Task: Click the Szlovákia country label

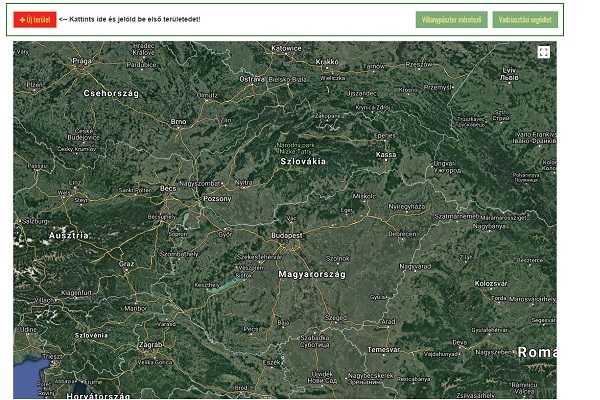Action: click(302, 161)
